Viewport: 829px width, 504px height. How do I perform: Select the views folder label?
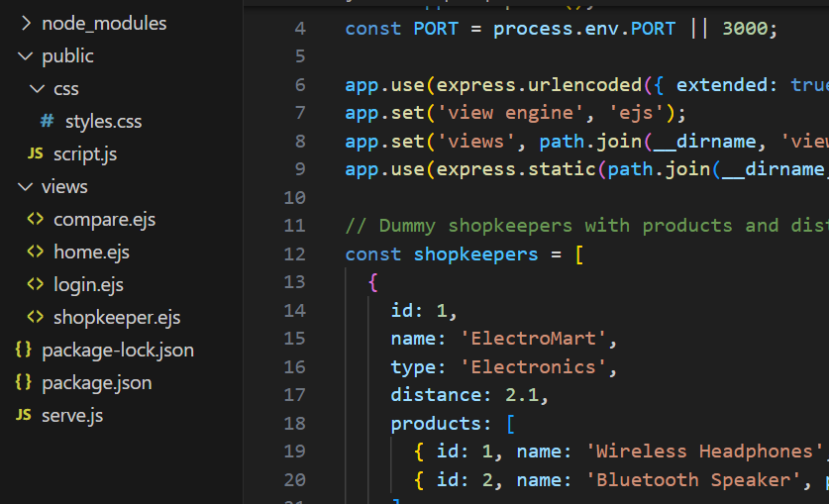(64, 186)
